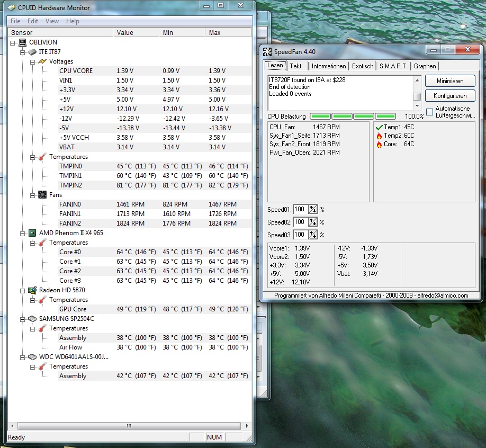The width and height of the screenshot is (486, 448).
Task: Click the Speed02 percentage field
Action: click(x=300, y=222)
